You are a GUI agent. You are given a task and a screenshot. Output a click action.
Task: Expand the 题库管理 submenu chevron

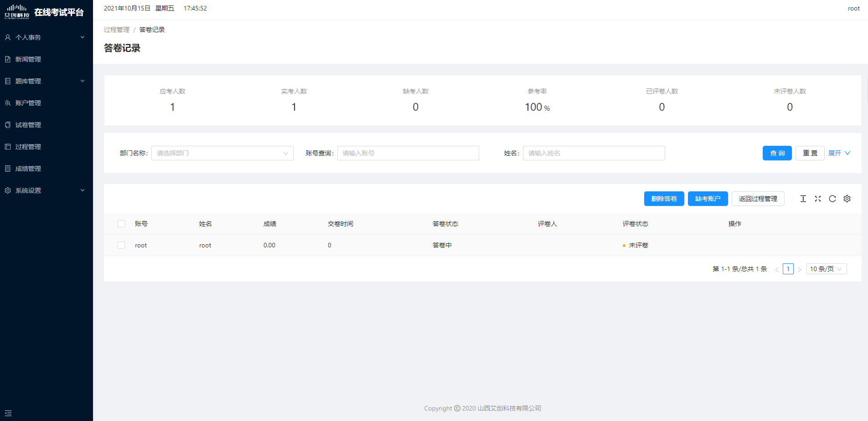point(83,81)
